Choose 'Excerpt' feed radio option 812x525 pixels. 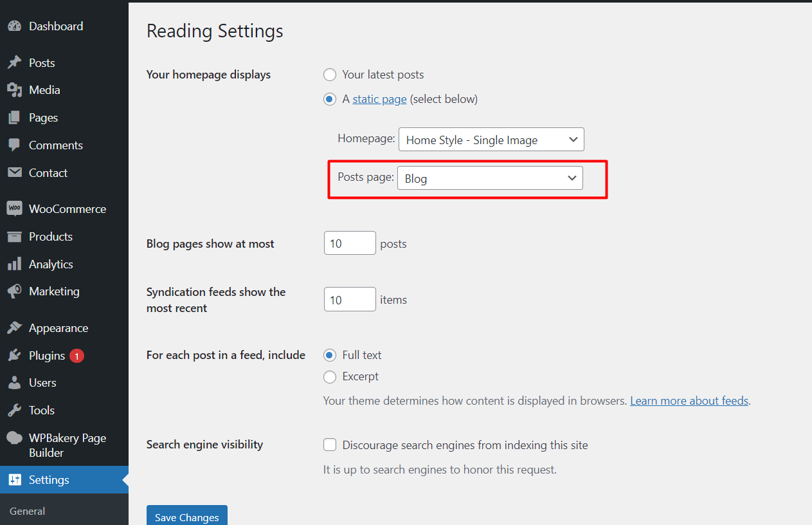330,376
